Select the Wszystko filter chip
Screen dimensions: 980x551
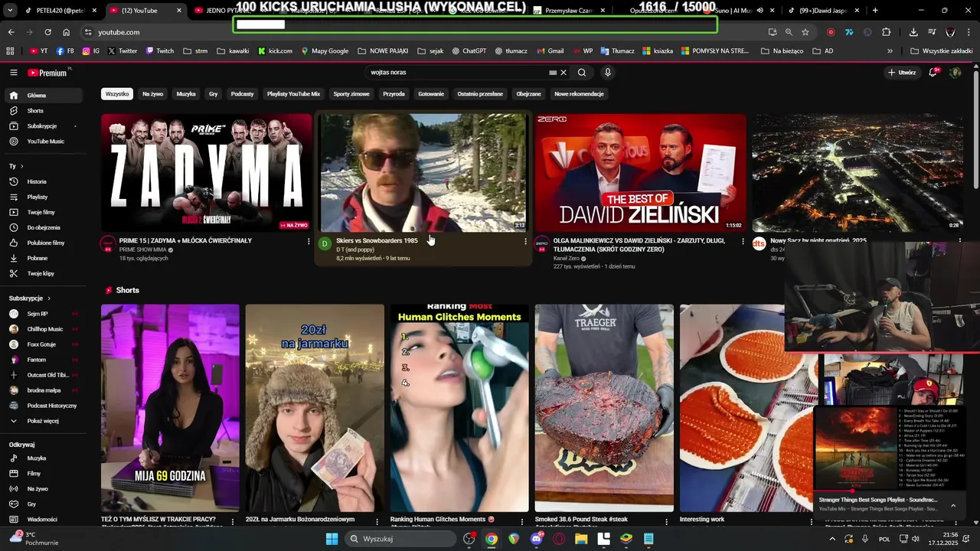[x=117, y=94]
